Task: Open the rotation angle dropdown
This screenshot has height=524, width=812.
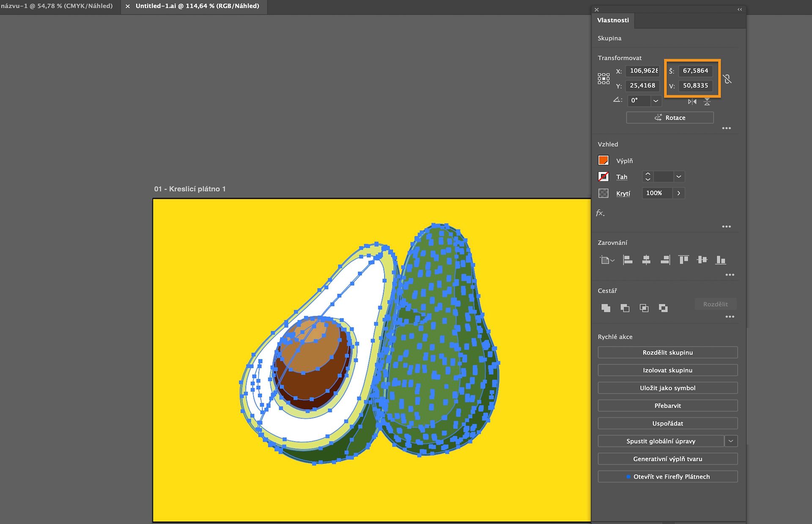Action: coord(656,101)
